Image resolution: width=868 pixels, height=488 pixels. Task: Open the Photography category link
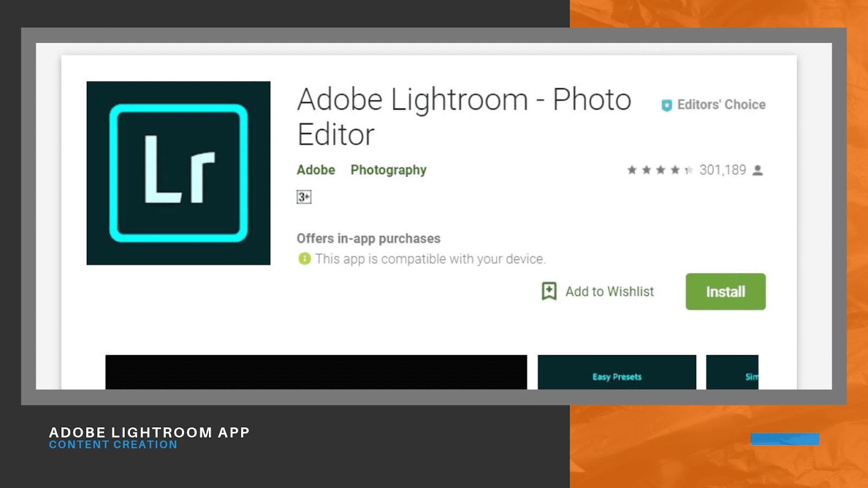point(388,170)
